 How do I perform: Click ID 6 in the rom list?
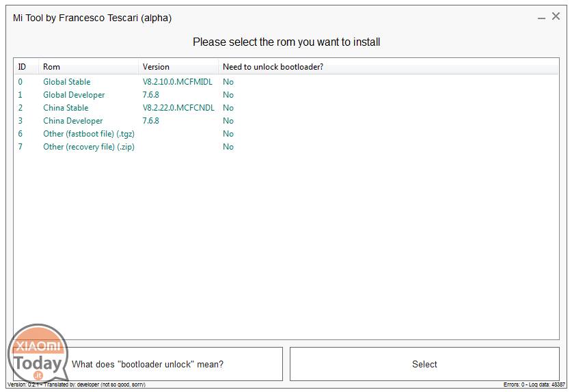click(x=21, y=134)
